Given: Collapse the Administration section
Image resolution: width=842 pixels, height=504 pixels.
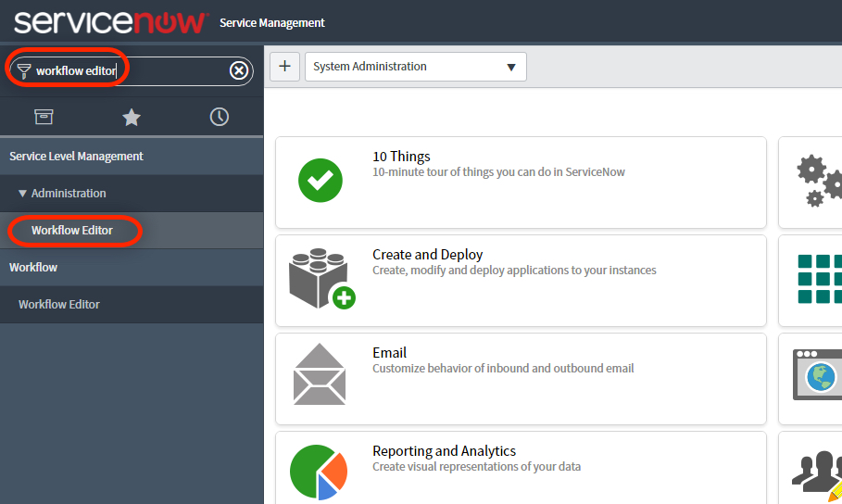Looking at the screenshot, I should [x=23, y=194].
